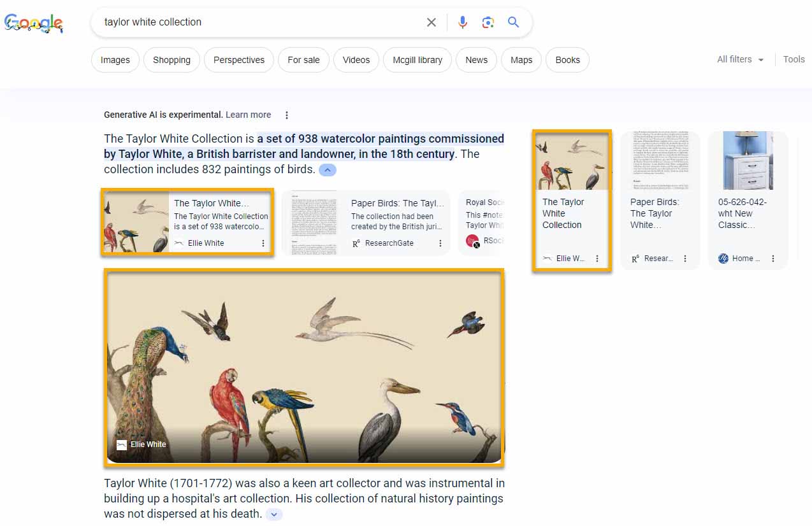Select the Books filter chip

[567, 60]
